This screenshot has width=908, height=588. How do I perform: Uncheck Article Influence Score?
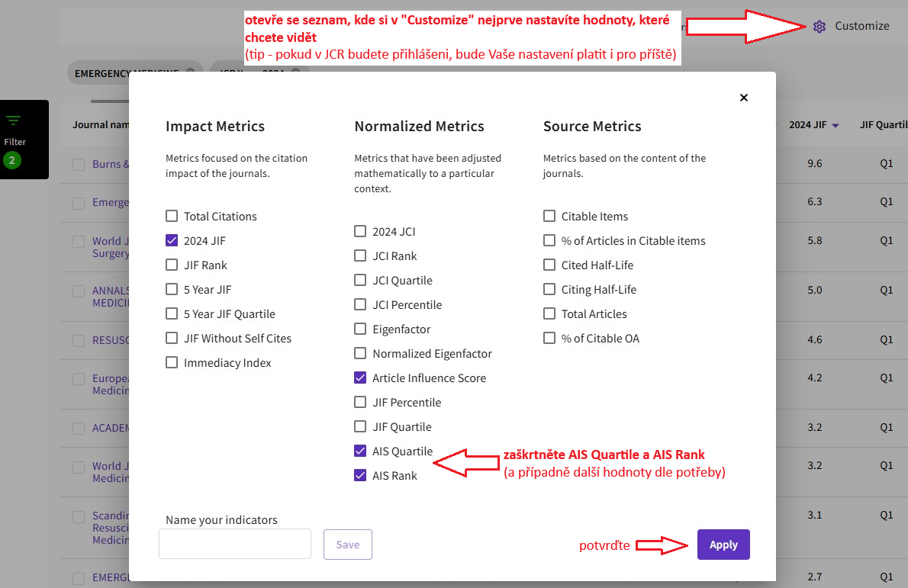pos(360,378)
